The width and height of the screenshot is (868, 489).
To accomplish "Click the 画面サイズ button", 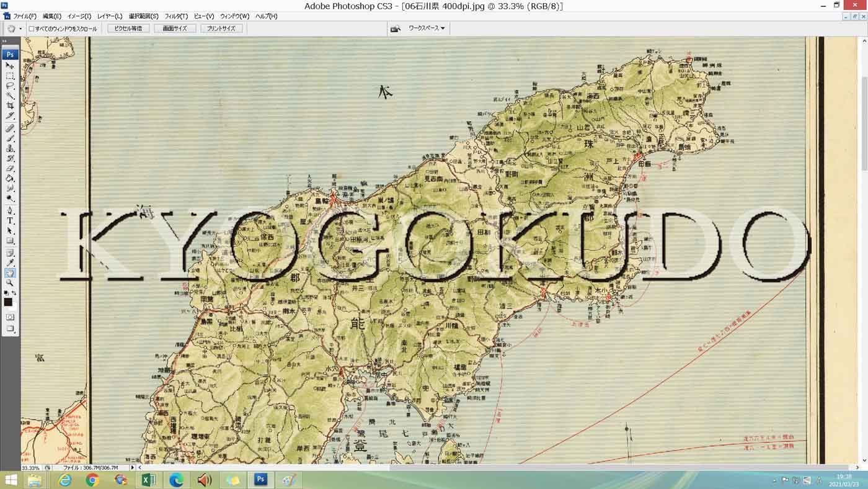I will (175, 29).
